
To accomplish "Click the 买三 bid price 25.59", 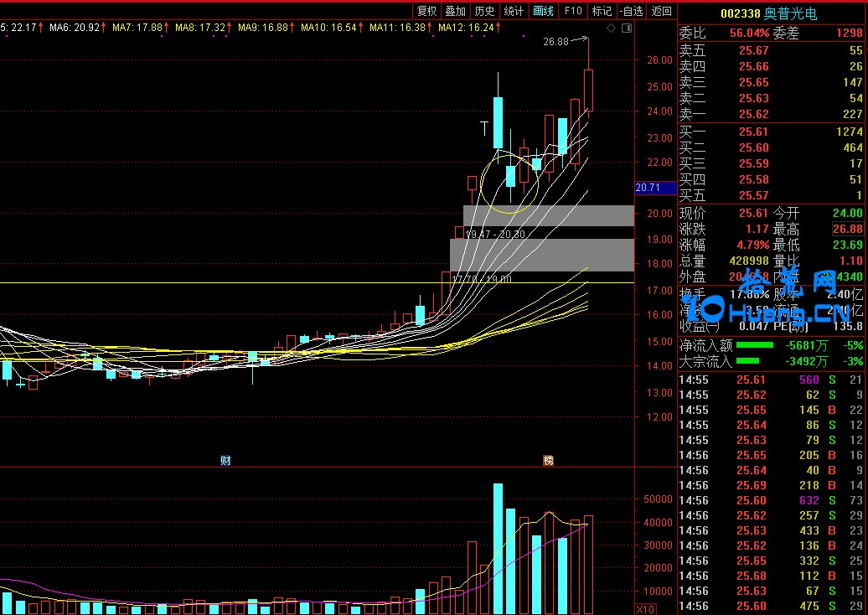I will 753,164.
